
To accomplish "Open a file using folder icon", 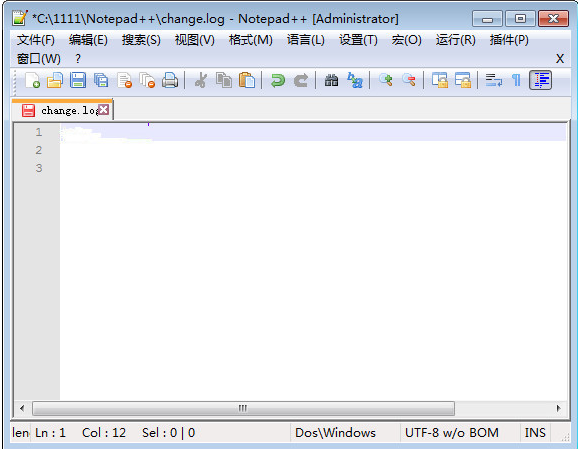I will pyautogui.click(x=55, y=80).
